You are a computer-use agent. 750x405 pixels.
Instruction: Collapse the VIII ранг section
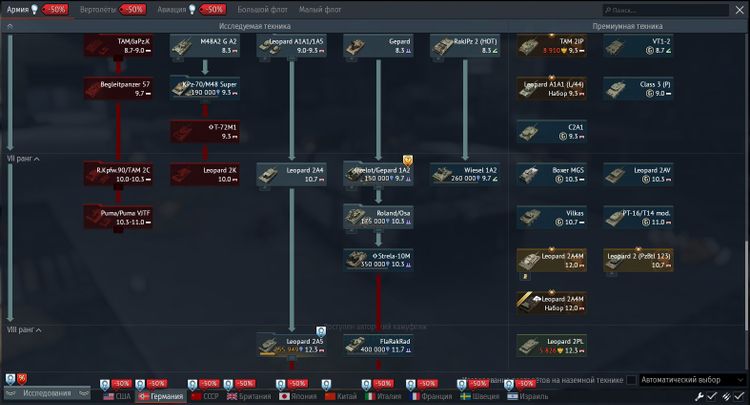(x=9, y=330)
